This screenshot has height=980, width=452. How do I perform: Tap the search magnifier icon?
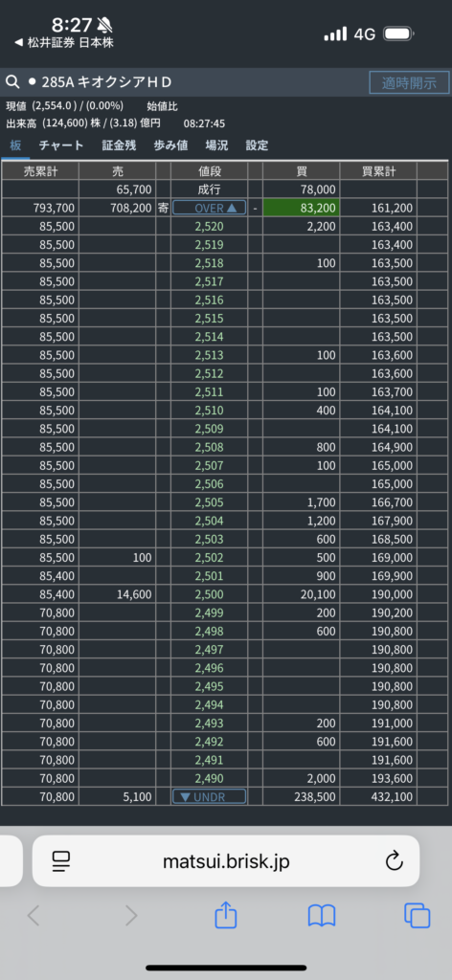[x=11, y=82]
